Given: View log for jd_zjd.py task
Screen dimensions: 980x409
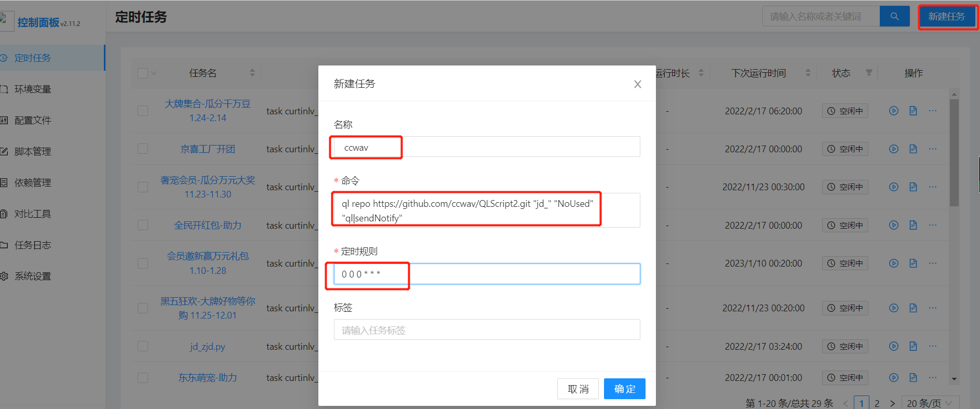Looking at the screenshot, I should pyautogui.click(x=913, y=346).
